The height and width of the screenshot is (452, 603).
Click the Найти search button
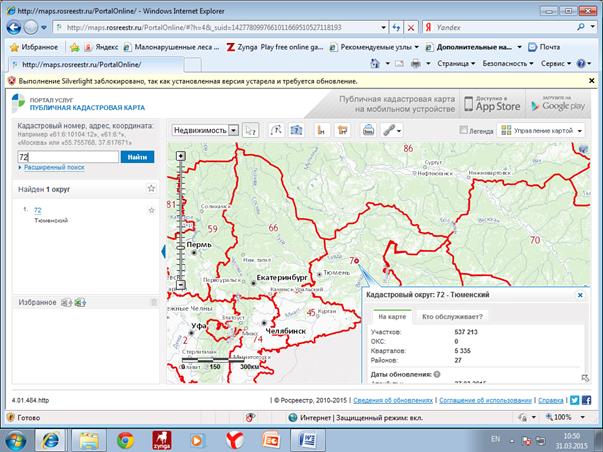(137, 157)
